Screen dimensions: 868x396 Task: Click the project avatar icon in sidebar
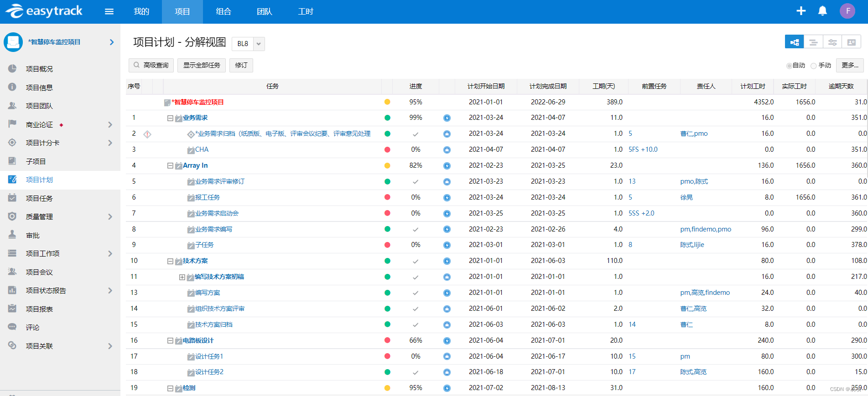click(x=13, y=42)
